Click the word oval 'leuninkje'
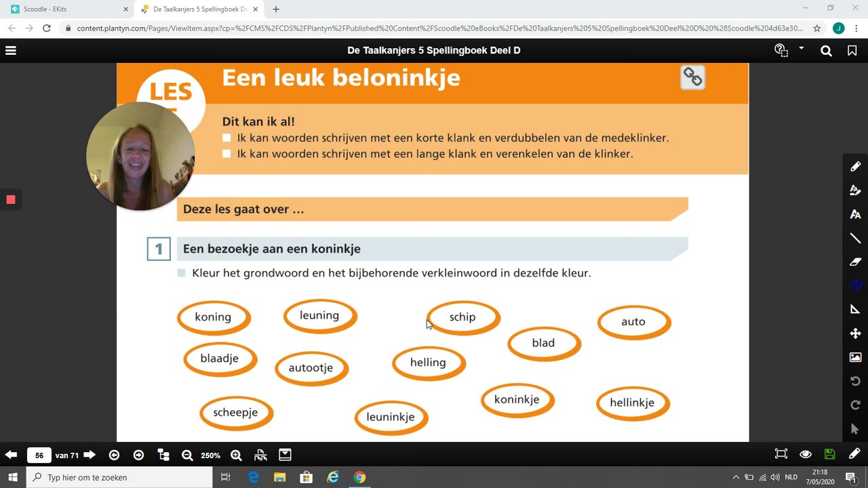The height and width of the screenshot is (488, 868). pyautogui.click(x=391, y=418)
